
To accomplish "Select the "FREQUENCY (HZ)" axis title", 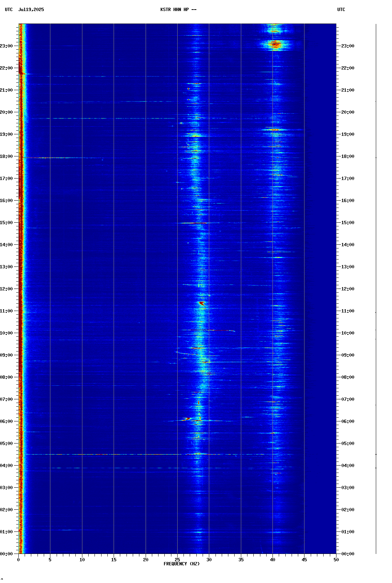I will pyautogui.click(x=182, y=564).
